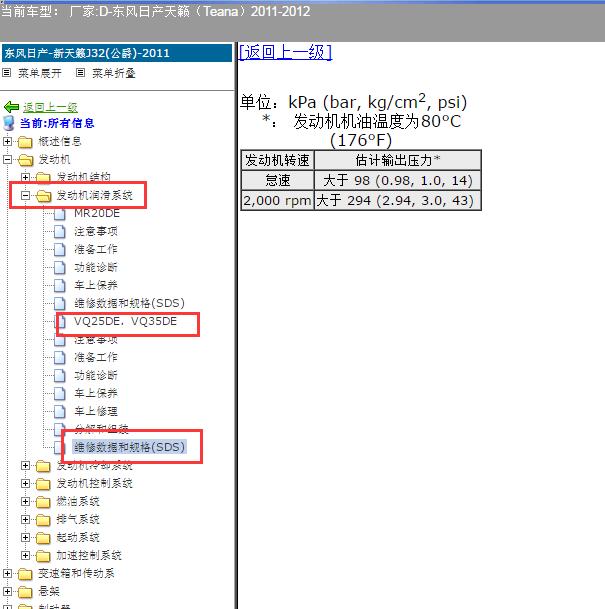605x609 pixels.
Task: Click the open folder icon of 发动机润滑系统
Action: tap(43, 196)
